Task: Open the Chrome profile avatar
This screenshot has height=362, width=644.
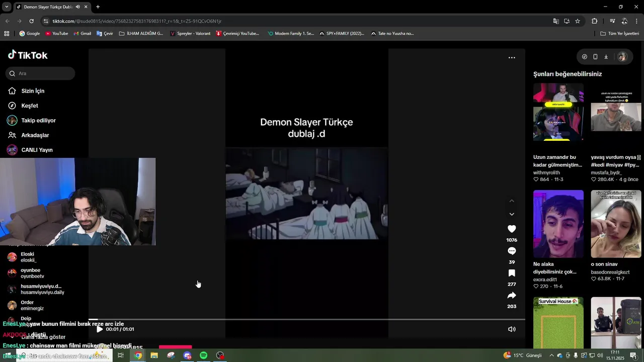Action: click(x=624, y=21)
